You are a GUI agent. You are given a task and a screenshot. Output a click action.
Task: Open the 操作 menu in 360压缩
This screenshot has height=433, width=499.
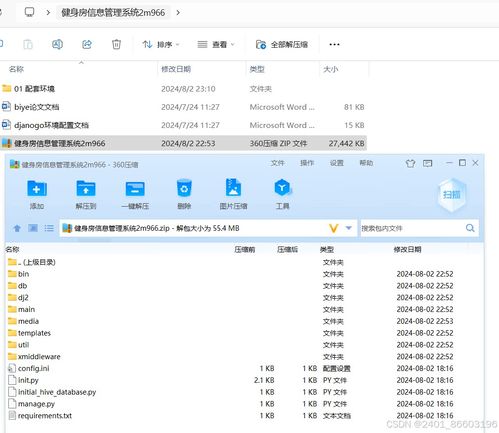(307, 163)
